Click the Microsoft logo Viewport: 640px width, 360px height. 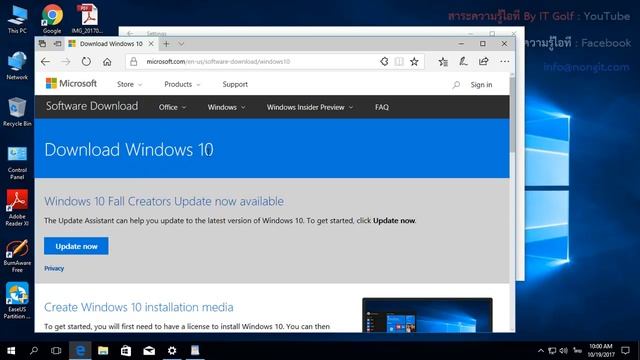pos(71,83)
